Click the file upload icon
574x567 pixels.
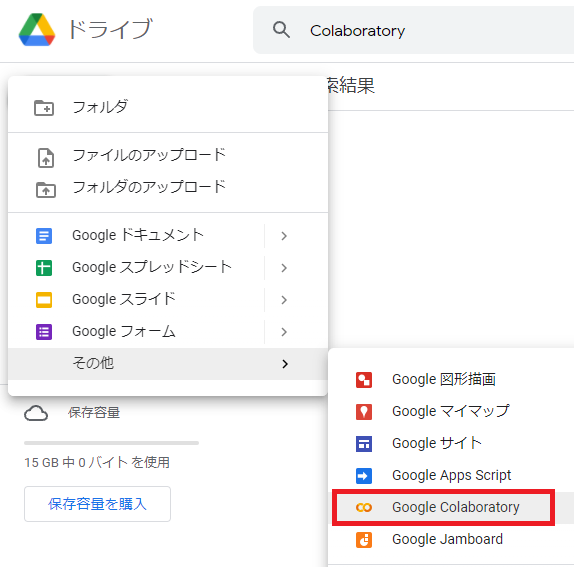pos(46,158)
